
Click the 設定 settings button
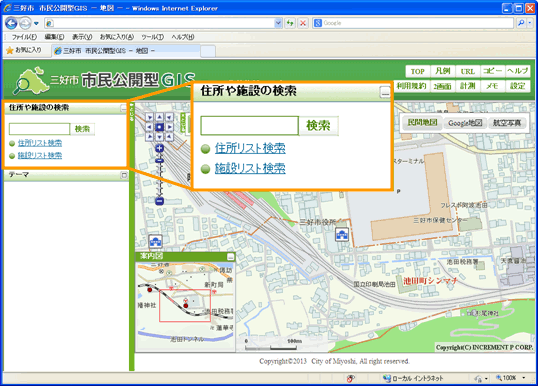click(x=518, y=86)
